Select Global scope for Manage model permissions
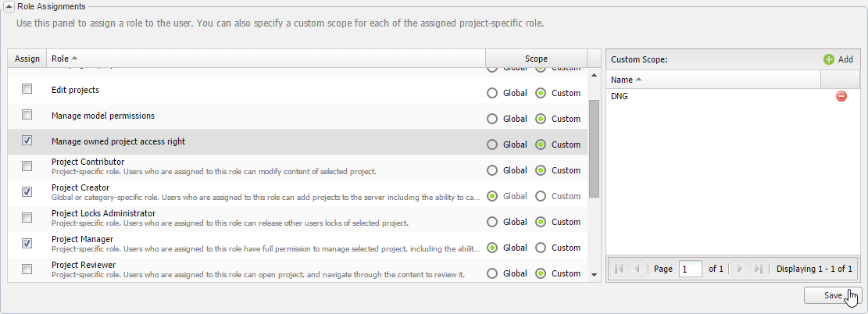This screenshot has width=868, height=314. (x=492, y=119)
